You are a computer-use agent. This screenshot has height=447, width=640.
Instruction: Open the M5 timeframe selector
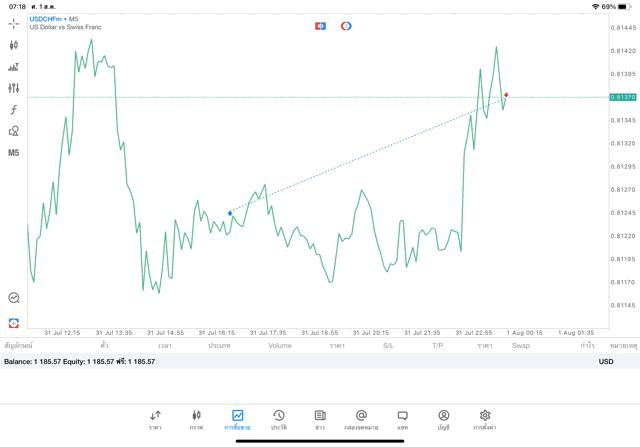pyautogui.click(x=14, y=153)
